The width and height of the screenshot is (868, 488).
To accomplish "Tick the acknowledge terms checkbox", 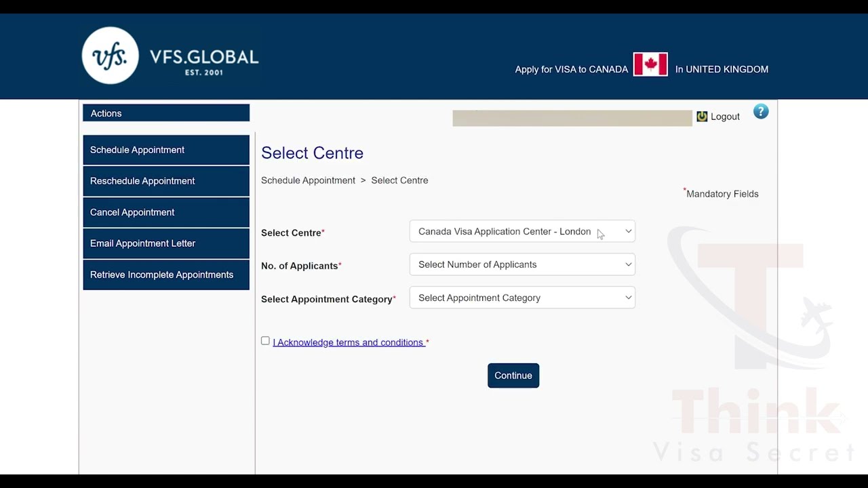I will click(x=265, y=341).
